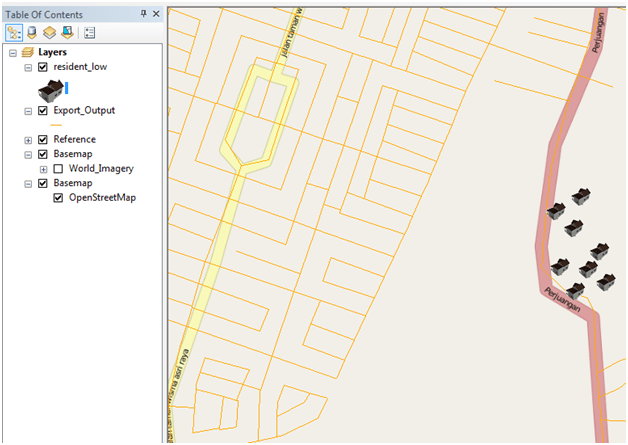Toggle the OpenStreetMap layer checkbox
Viewport: 628px width, 445px height.
point(58,198)
